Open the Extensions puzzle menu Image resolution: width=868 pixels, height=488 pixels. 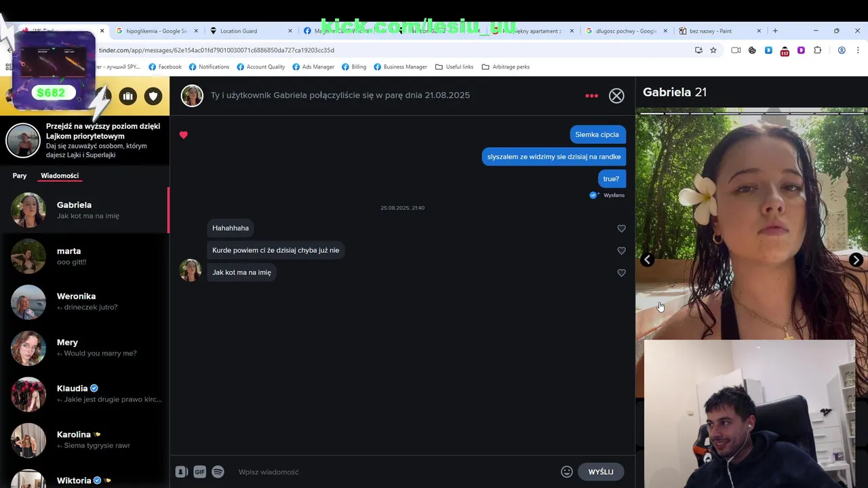817,50
